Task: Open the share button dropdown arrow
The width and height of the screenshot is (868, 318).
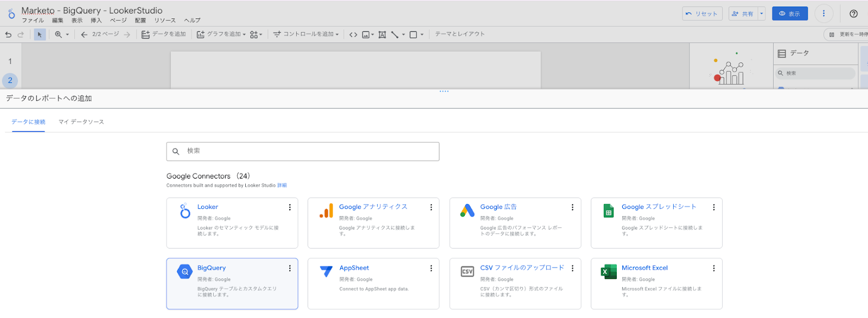Action: coord(762,14)
